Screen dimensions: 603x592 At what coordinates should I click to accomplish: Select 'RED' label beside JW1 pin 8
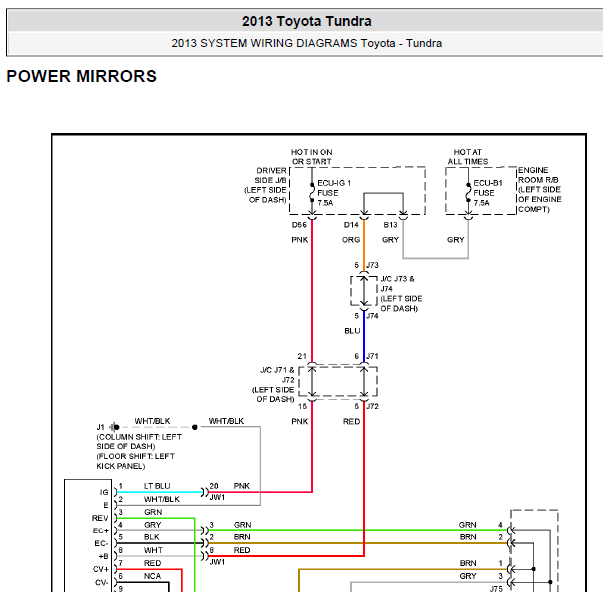pyautogui.click(x=242, y=550)
